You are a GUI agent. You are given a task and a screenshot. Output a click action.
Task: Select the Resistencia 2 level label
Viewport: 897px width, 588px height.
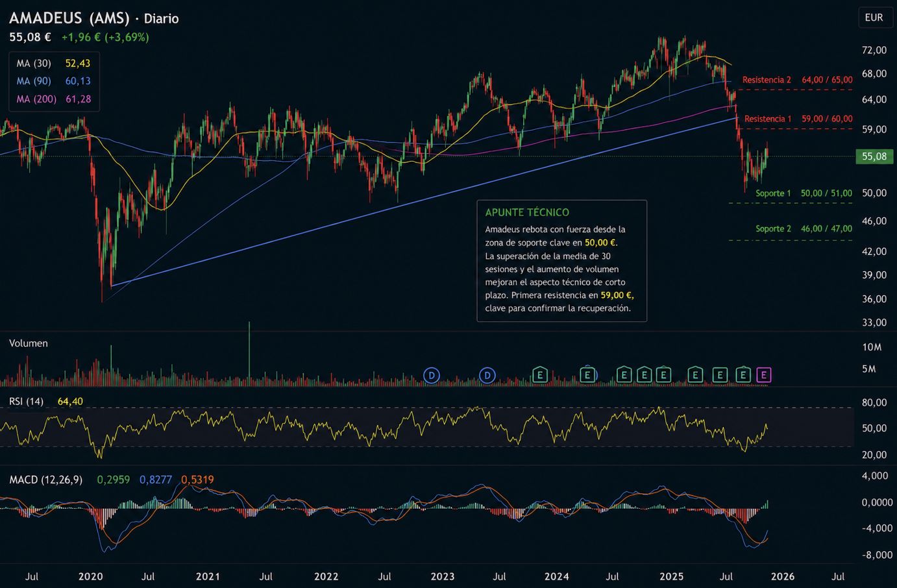click(767, 80)
